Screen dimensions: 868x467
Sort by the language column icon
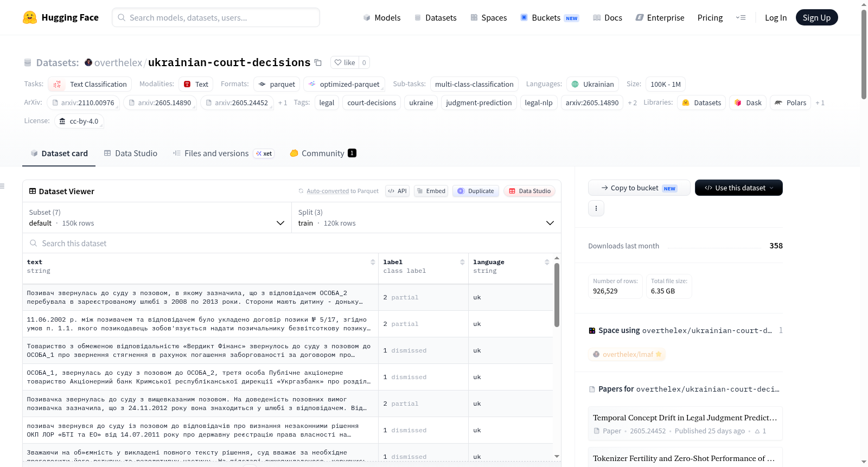tap(547, 262)
